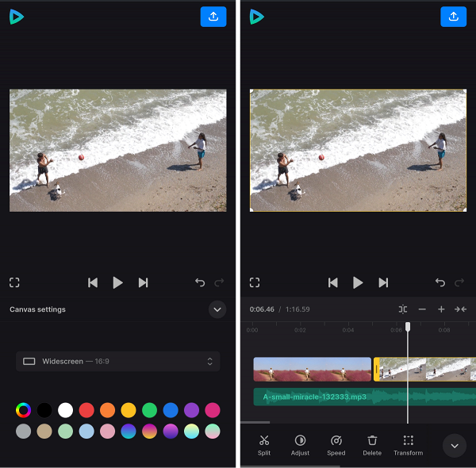Zoom in the timeline with plus
This screenshot has height=468, width=476.
click(x=441, y=309)
